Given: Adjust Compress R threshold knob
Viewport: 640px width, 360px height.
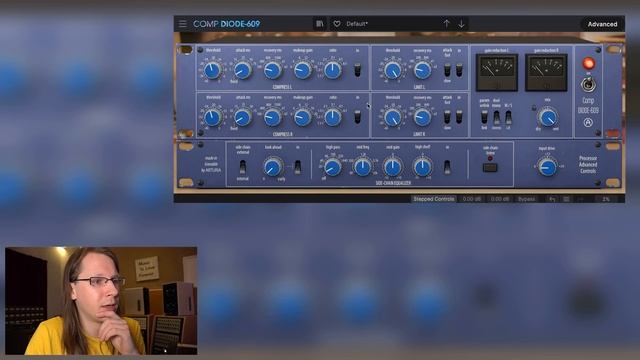Looking at the screenshot, I should point(212,118).
